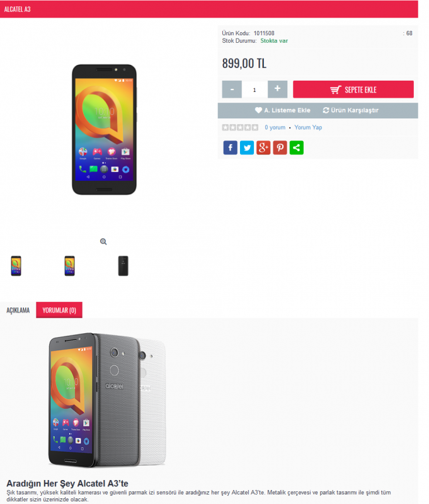Add to wishlist via A. Listeme Ekle
Viewport: 429px width, 504px height.
(283, 110)
